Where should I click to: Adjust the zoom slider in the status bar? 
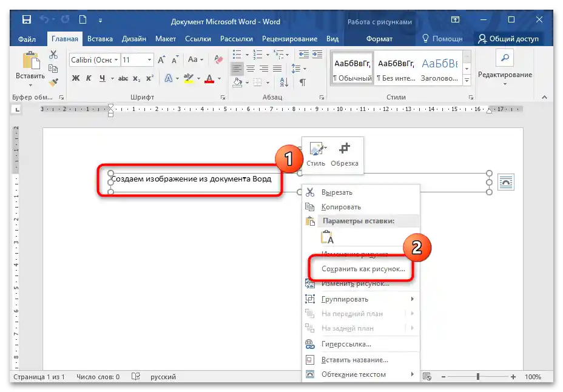click(x=478, y=377)
